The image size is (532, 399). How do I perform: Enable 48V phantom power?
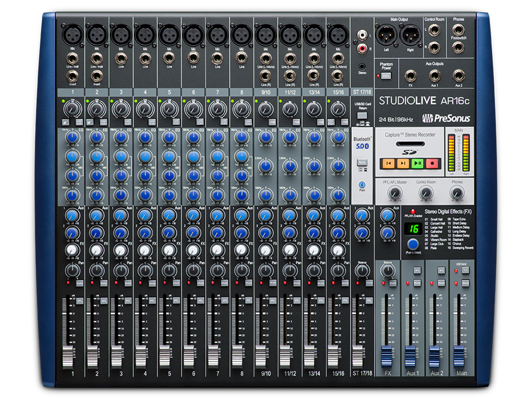pos(385,75)
